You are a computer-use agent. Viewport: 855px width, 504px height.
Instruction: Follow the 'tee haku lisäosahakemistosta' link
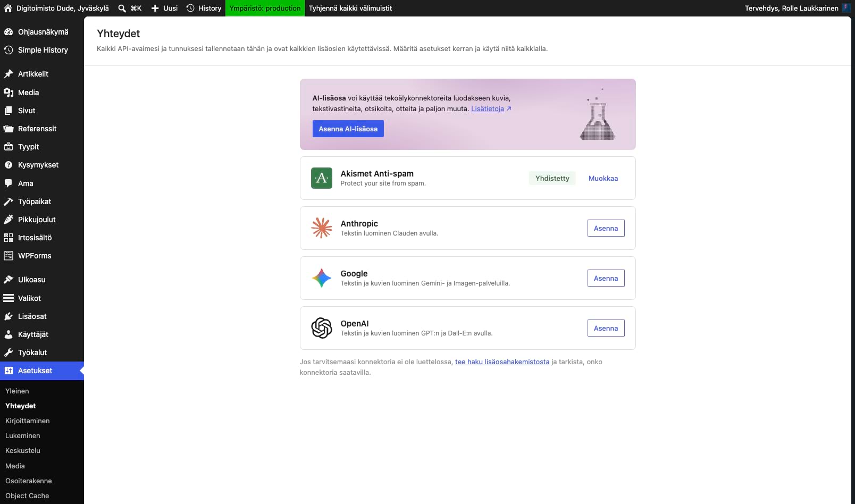click(x=502, y=362)
